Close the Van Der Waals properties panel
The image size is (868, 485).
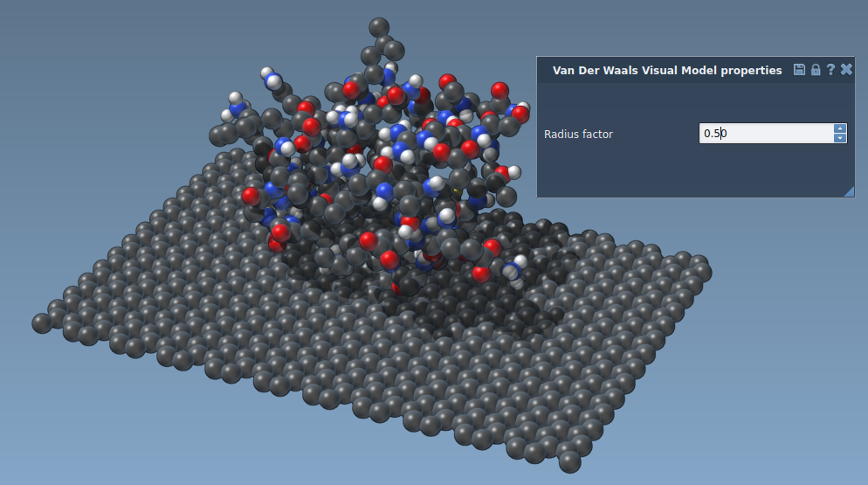click(846, 70)
